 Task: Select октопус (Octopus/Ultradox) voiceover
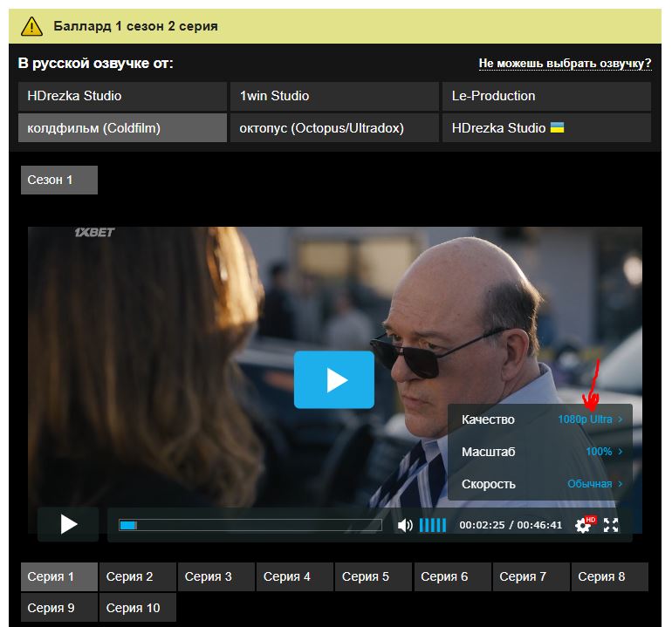[334, 127]
